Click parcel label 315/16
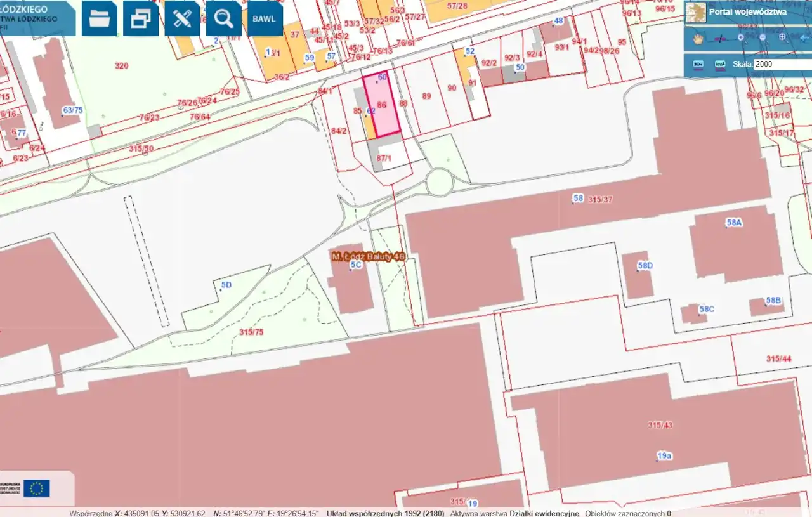The height and width of the screenshot is (517, 812). tap(778, 115)
